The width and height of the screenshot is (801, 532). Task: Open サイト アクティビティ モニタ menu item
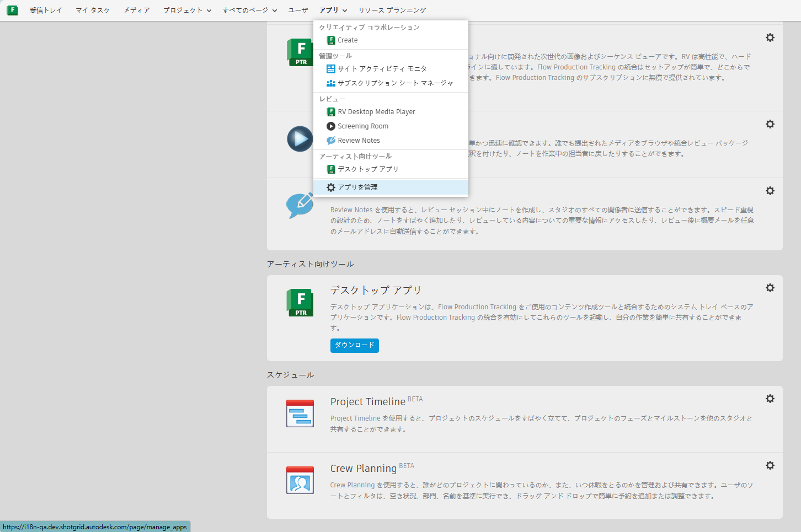[x=391, y=69]
